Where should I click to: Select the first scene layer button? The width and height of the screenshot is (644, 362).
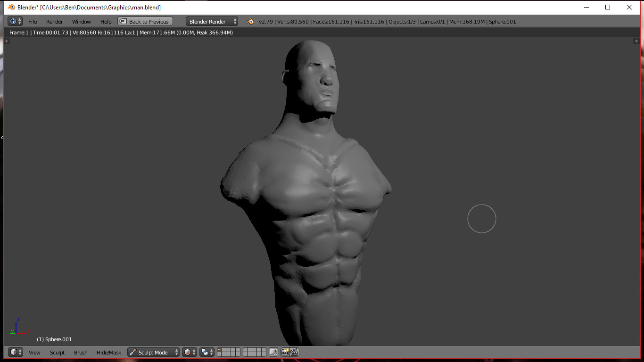(219, 350)
